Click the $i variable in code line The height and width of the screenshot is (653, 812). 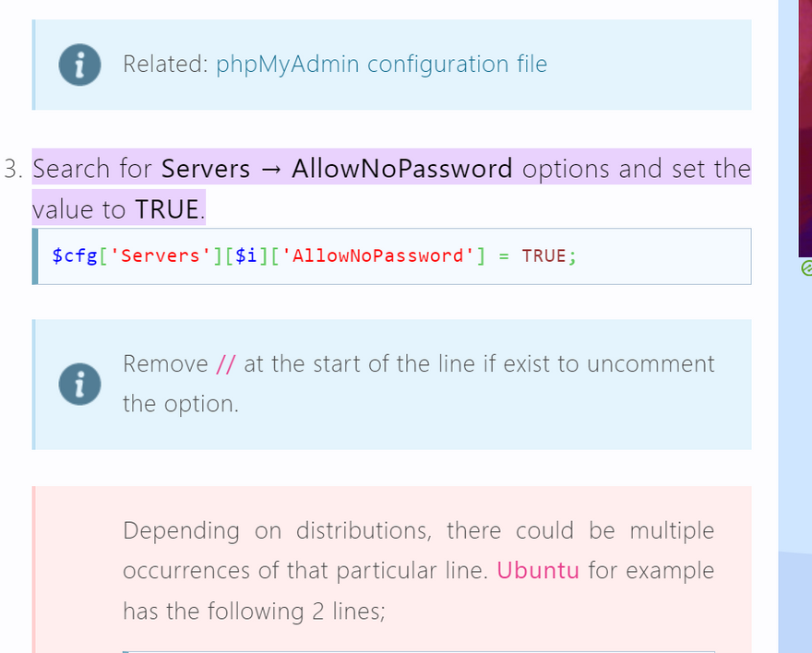click(x=246, y=256)
